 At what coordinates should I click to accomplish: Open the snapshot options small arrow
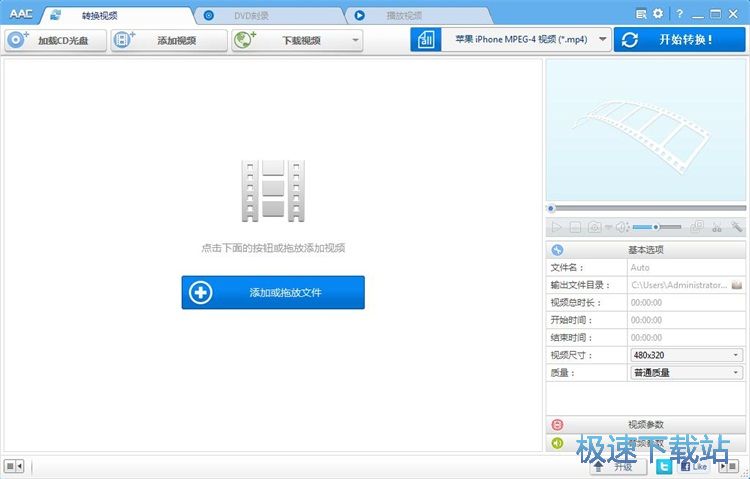(608, 227)
